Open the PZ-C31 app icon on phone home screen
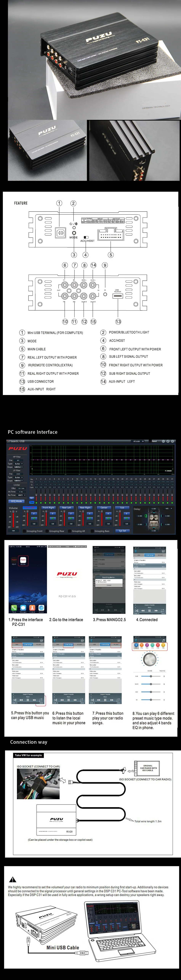The image size is (181, 980). click(23, 561)
